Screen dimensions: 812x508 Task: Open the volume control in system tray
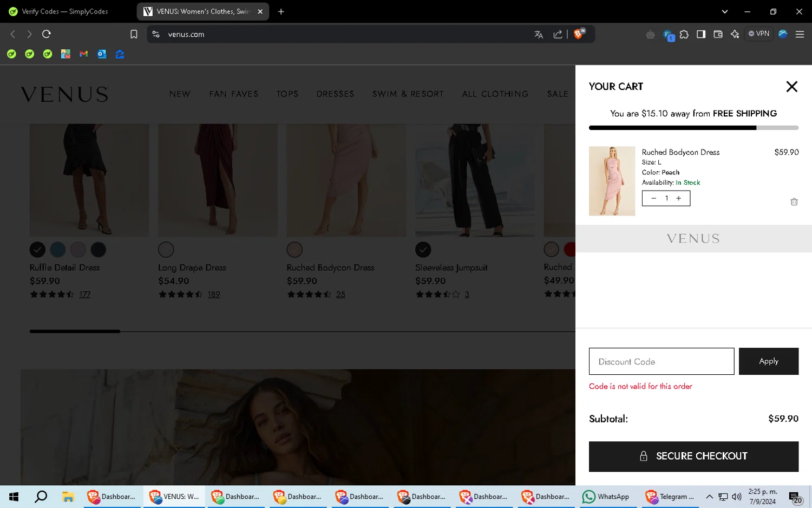737,497
